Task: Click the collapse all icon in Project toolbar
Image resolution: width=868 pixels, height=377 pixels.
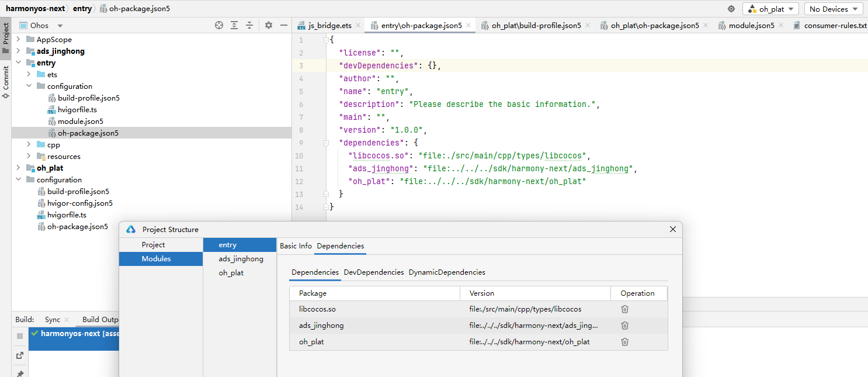Action: point(249,25)
